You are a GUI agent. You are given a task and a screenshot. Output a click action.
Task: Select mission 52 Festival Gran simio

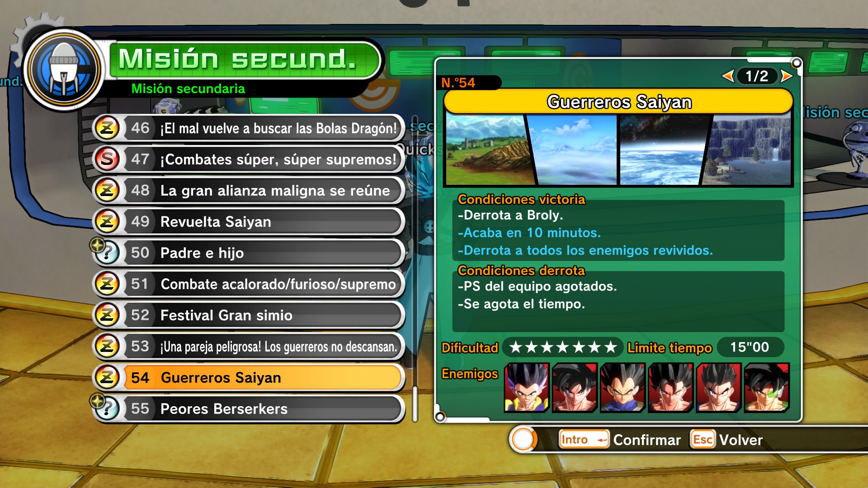click(249, 315)
